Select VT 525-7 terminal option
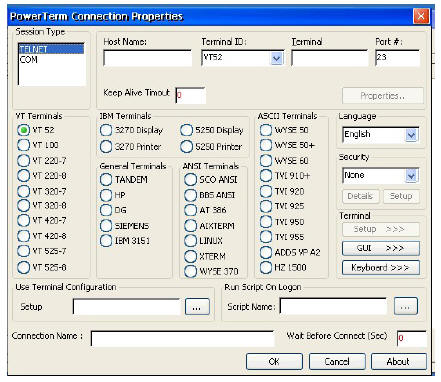Image resolution: width=441 pixels, height=382 pixels. click(x=23, y=251)
